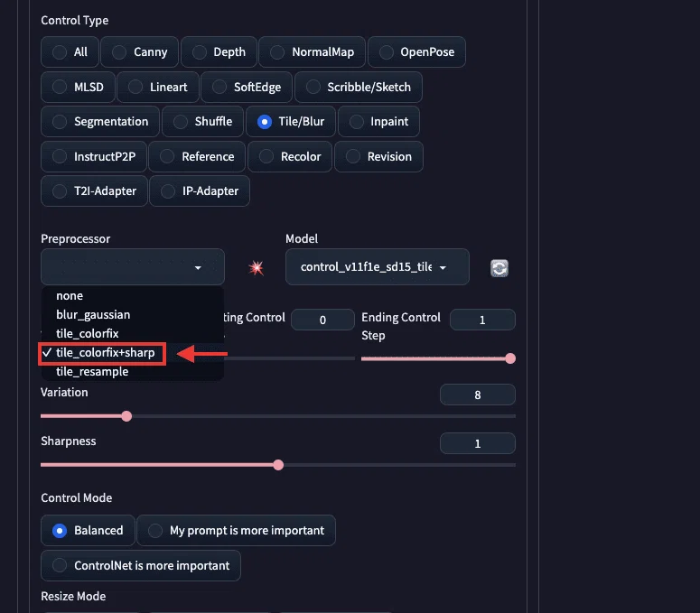Select the Tile/Blur control type
This screenshot has width=700, height=613.
pyautogui.click(x=291, y=121)
